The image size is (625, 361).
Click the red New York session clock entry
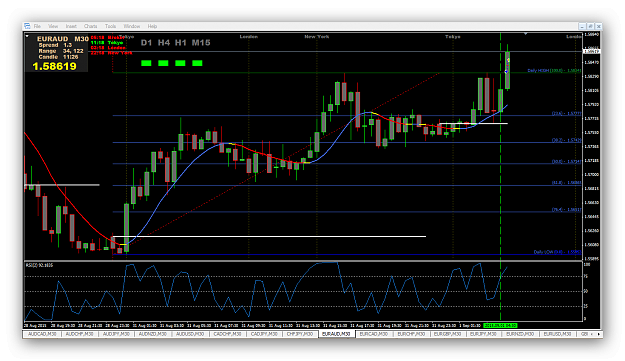point(111,53)
